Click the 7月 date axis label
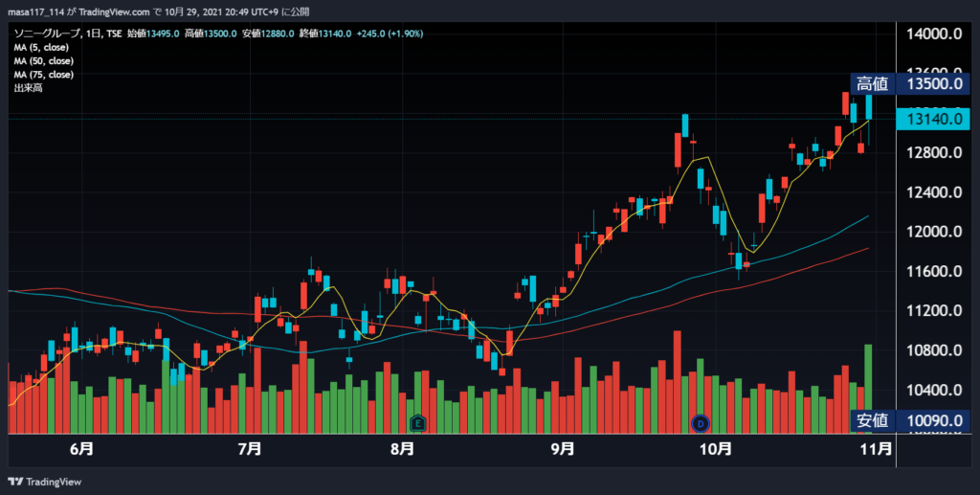This screenshot has width=980, height=495. click(x=250, y=448)
